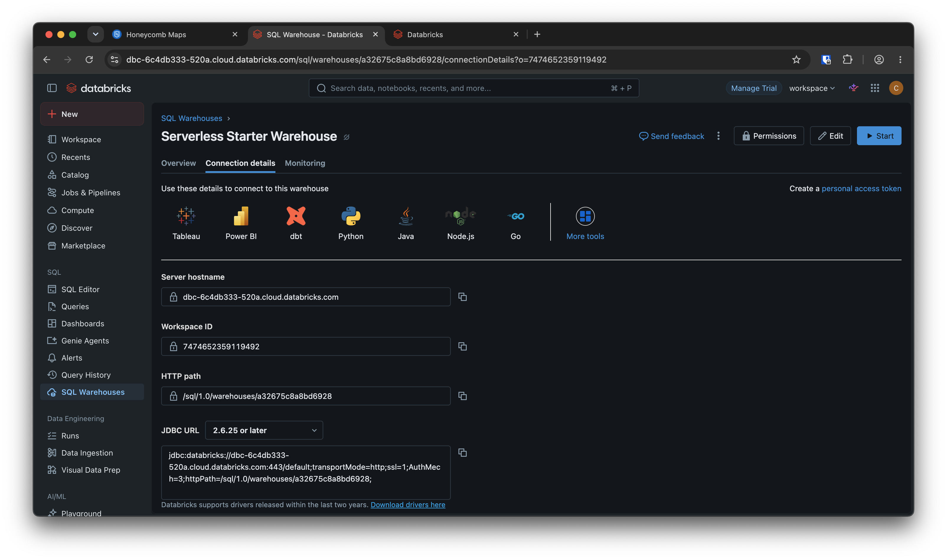
Task: Open dbt connection instructions
Action: click(x=296, y=223)
